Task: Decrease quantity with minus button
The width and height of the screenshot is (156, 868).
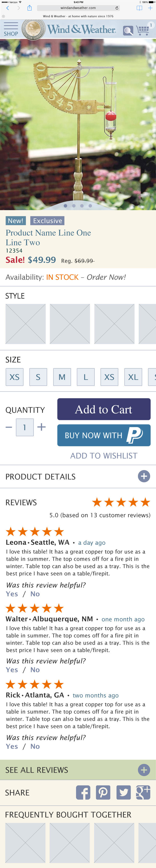Action: coord(9,427)
